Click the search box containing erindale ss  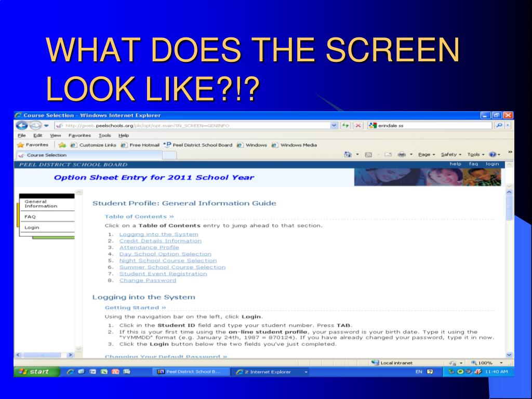[x=430, y=126]
